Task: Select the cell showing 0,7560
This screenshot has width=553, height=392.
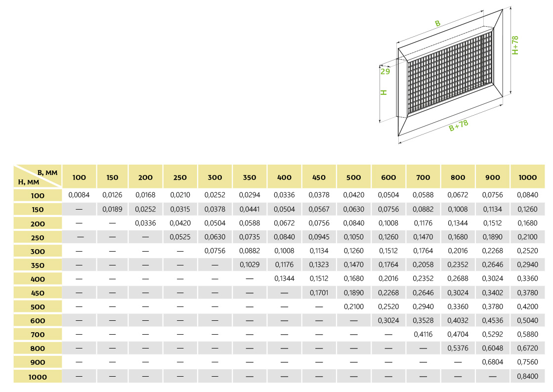Action: tap(527, 362)
